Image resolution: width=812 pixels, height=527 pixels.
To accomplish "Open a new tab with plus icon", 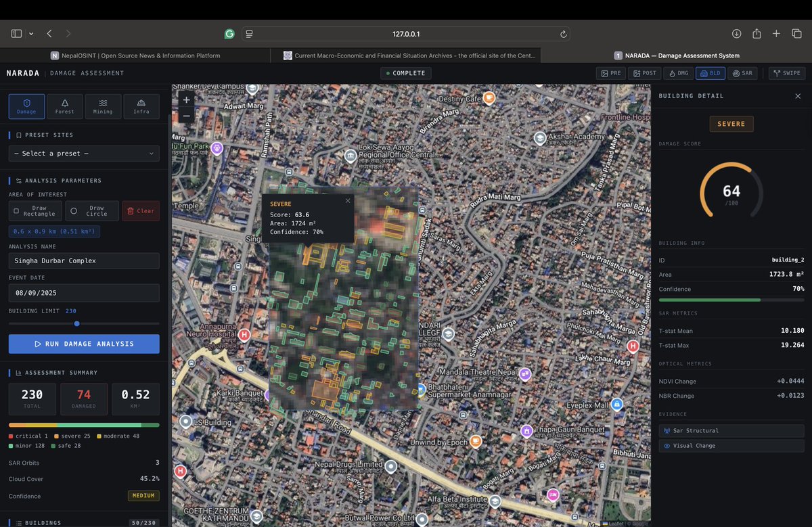I will click(777, 34).
